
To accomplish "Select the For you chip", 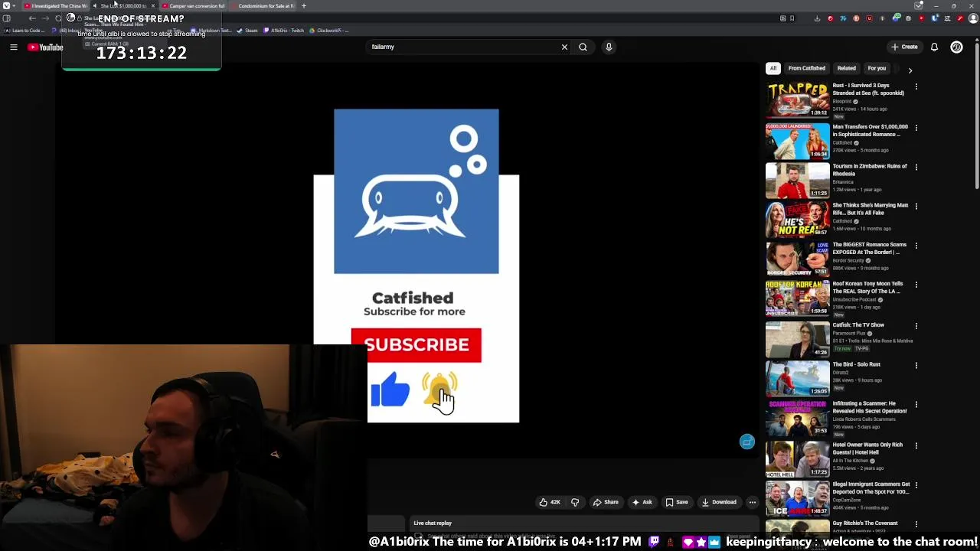I will click(x=877, y=68).
